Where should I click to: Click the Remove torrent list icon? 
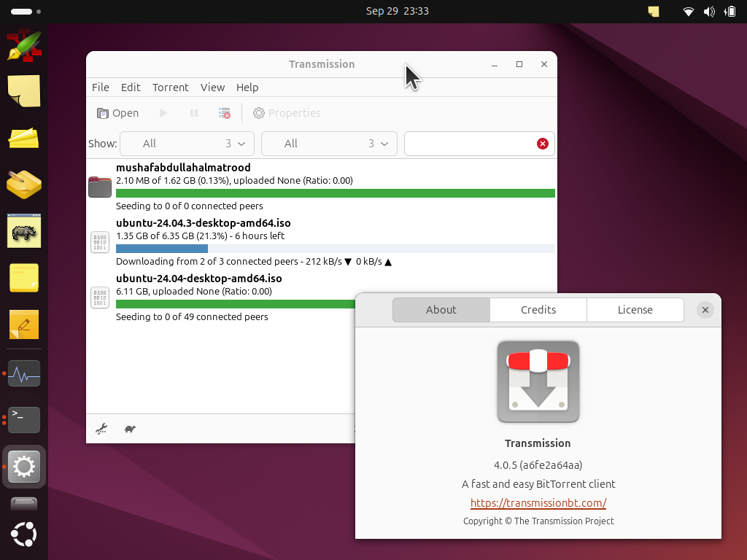point(225,113)
